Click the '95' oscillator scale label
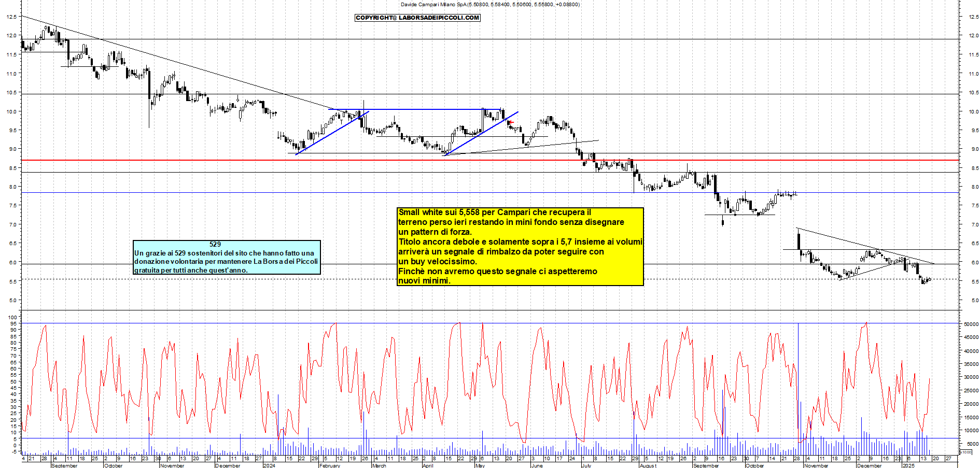Viewport: 980px width, 468px height. (13, 323)
